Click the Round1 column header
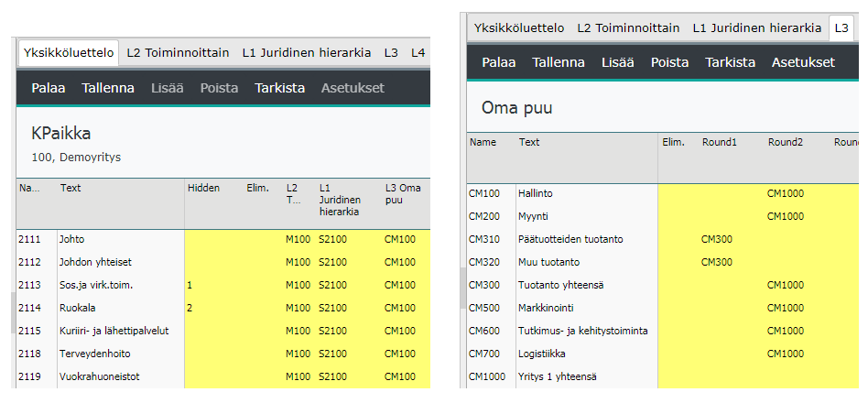The width and height of the screenshot is (868, 403). coord(719,142)
